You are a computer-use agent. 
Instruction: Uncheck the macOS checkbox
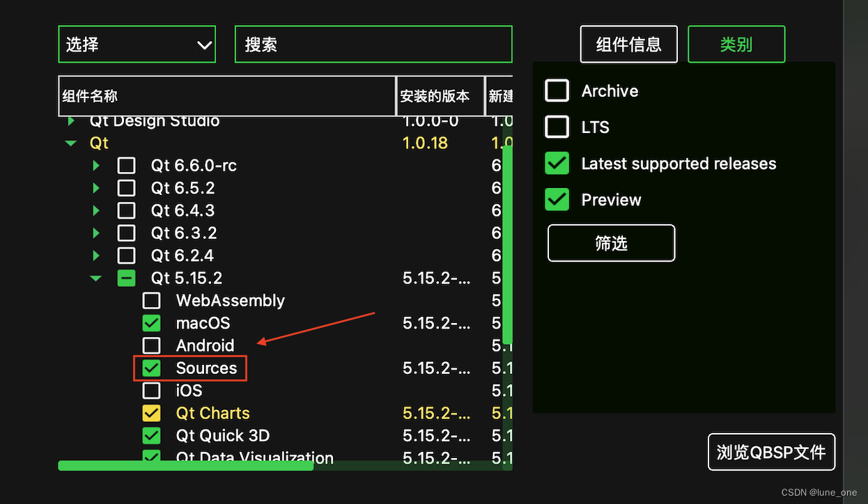pyautogui.click(x=151, y=323)
